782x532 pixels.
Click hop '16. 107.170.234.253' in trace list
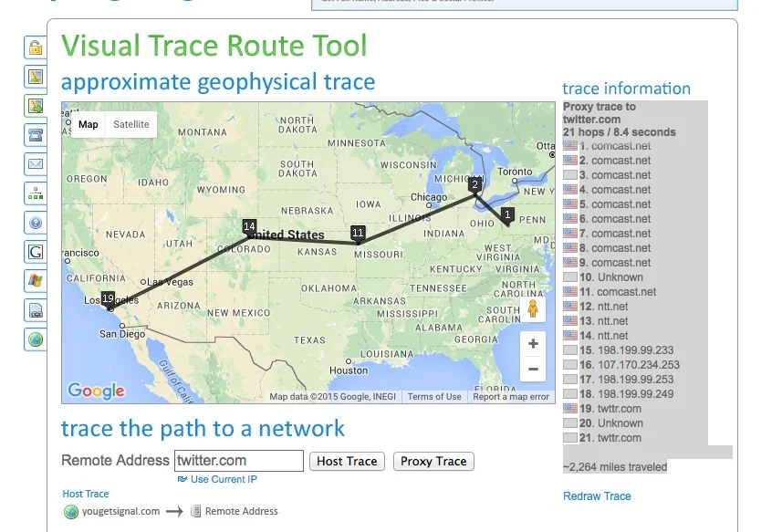click(x=630, y=365)
